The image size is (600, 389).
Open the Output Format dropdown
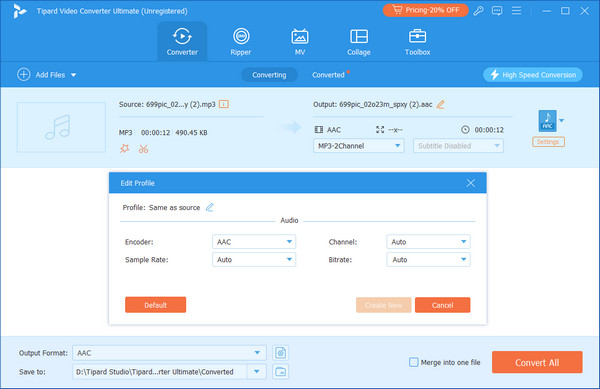coord(169,353)
